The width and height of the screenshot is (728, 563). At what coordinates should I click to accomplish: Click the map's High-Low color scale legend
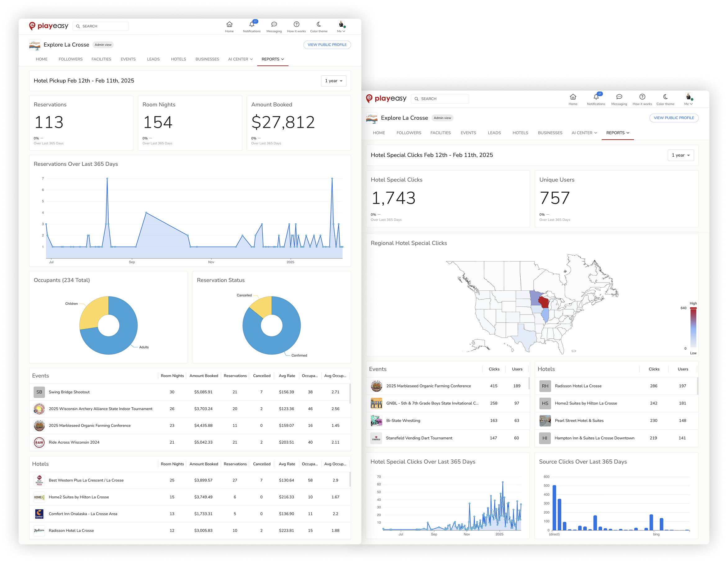[x=693, y=328]
